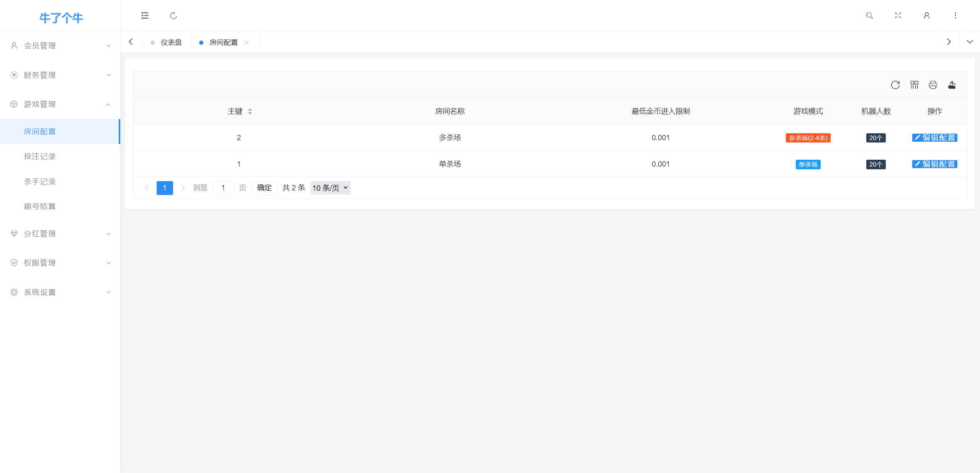Click 编辑配置 for the 多杀场 row
980x473 pixels.
934,138
